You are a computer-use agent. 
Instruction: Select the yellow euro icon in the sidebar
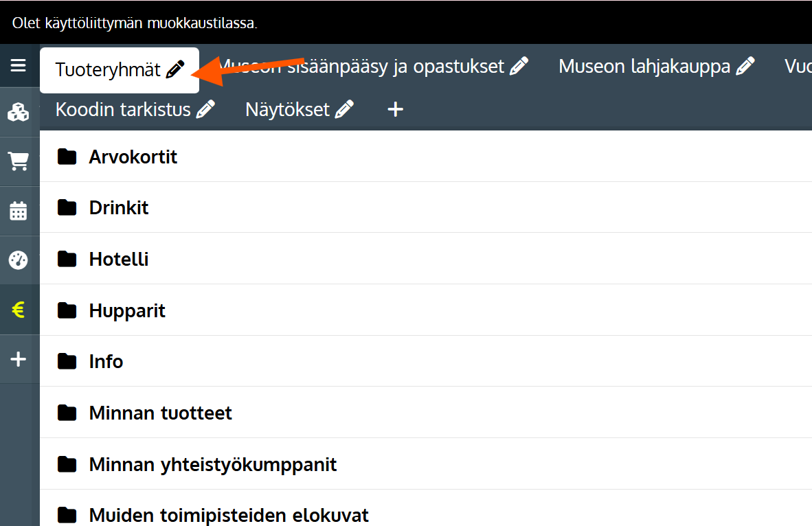[19, 310]
